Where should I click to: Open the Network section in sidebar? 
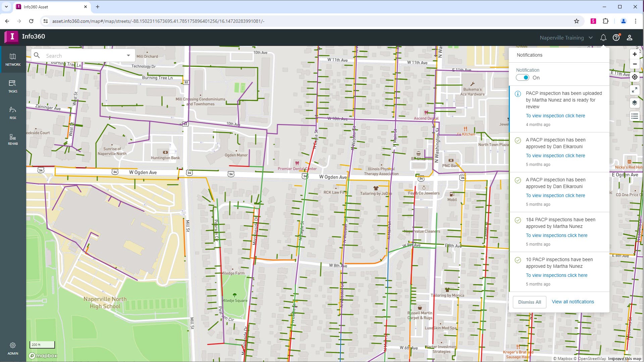coord(13,59)
